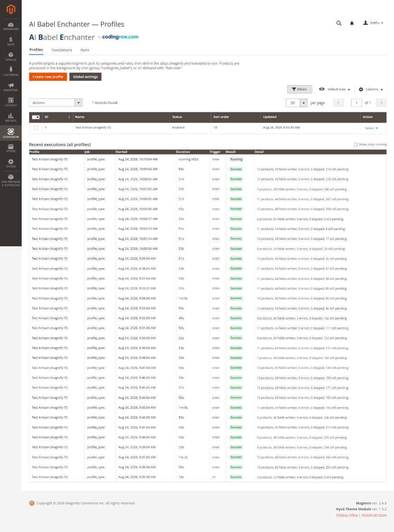Click the '1m 2s' duration cell
This screenshot has height=532, width=394.
point(183,457)
